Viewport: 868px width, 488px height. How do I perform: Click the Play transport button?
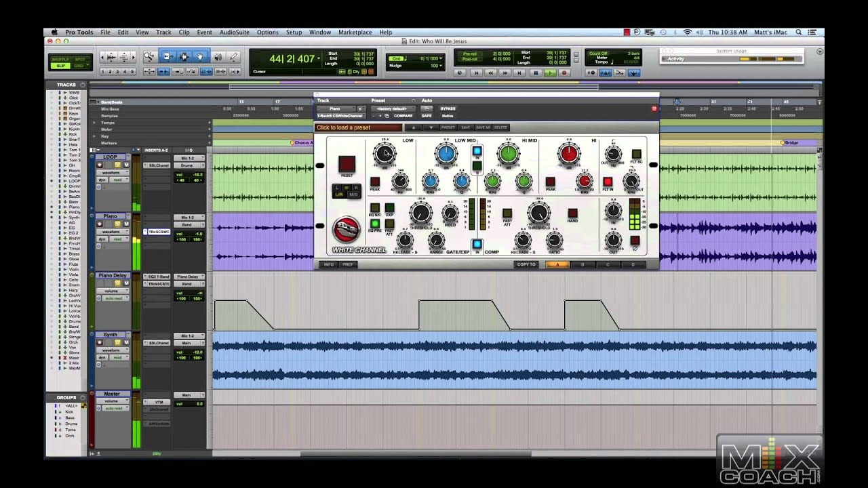point(549,73)
